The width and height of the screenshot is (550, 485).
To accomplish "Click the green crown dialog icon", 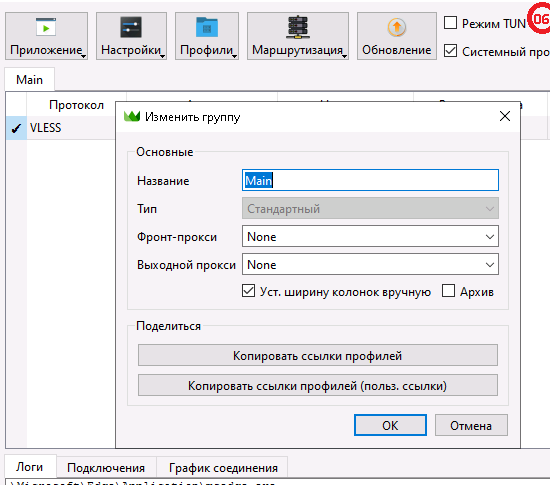I will 132,116.
